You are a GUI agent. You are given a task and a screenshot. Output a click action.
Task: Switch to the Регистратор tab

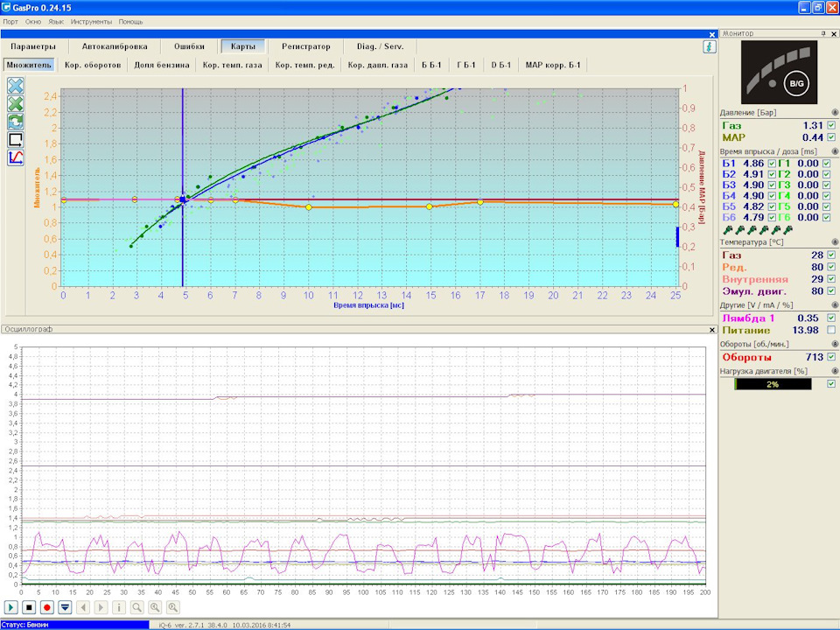[x=306, y=46]
